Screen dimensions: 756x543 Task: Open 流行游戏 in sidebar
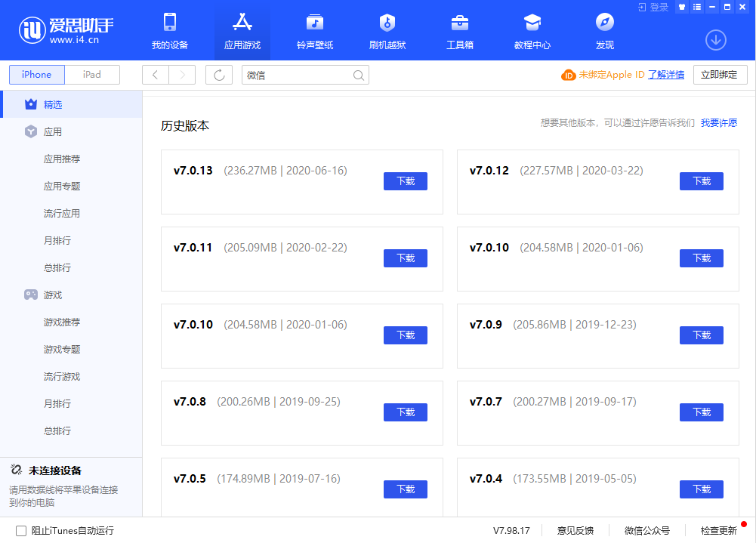coord(62,376)
